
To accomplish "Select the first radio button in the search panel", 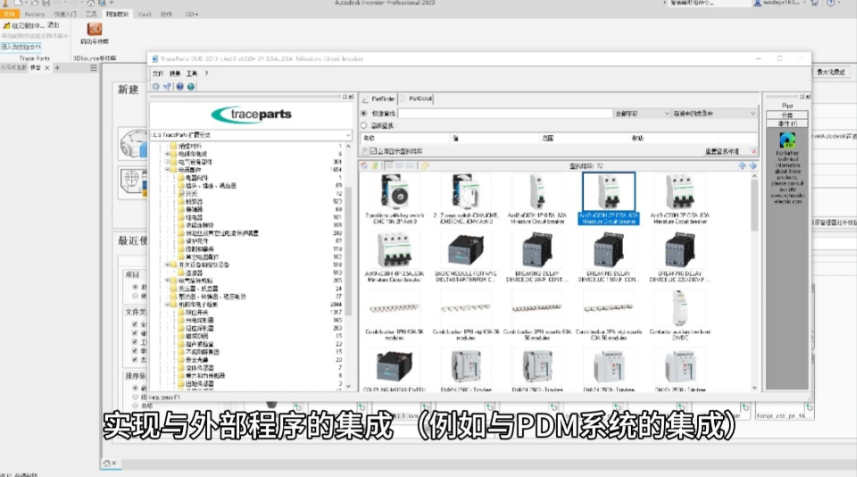I will [364, 114].
